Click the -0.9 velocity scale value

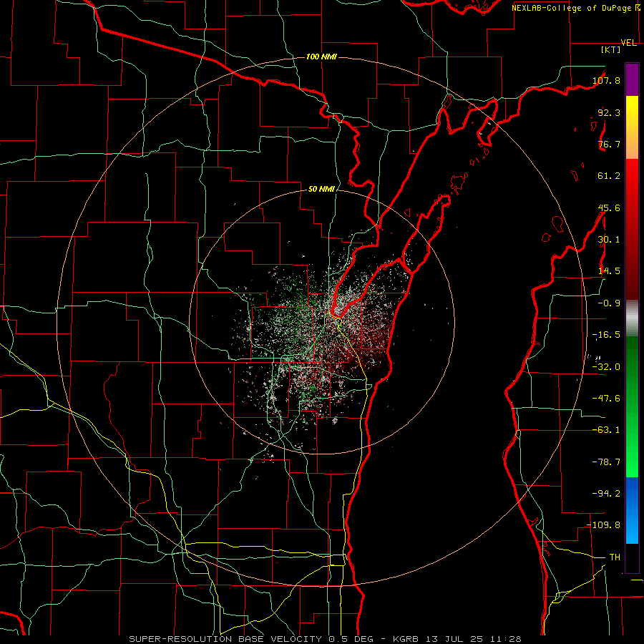pyautogui.click(x=609, y=303)
